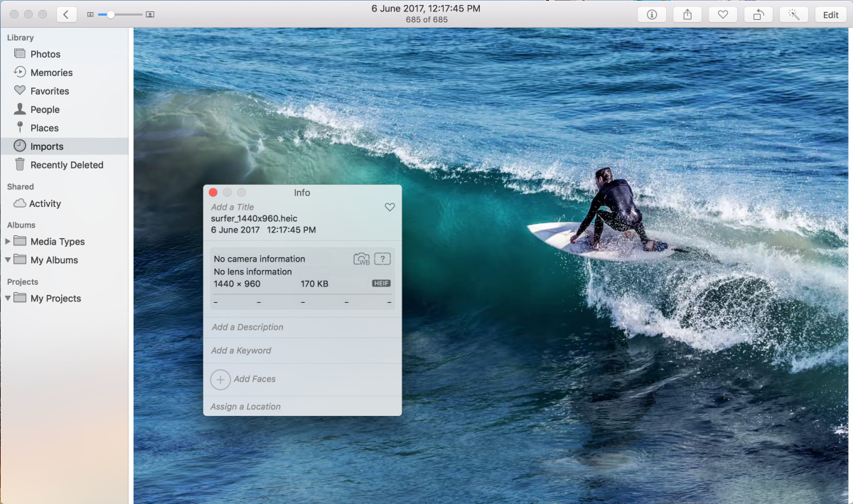853x504 pixels.
Task: Toggle favorite heart in Info panel
Action: 390,207
